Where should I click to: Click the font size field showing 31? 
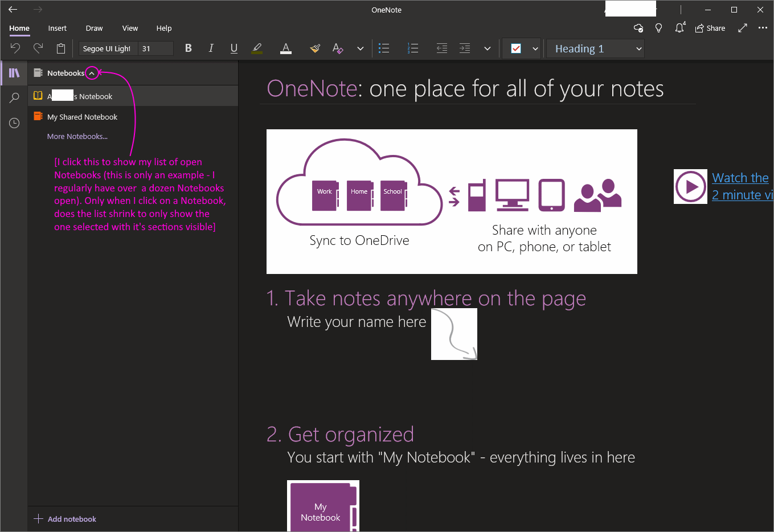point(155,48)
